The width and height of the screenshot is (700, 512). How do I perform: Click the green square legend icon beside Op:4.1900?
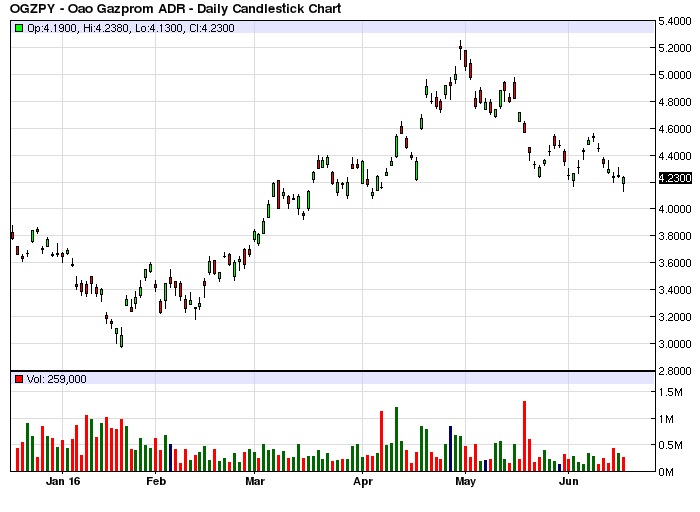click(x=19, y=28)
